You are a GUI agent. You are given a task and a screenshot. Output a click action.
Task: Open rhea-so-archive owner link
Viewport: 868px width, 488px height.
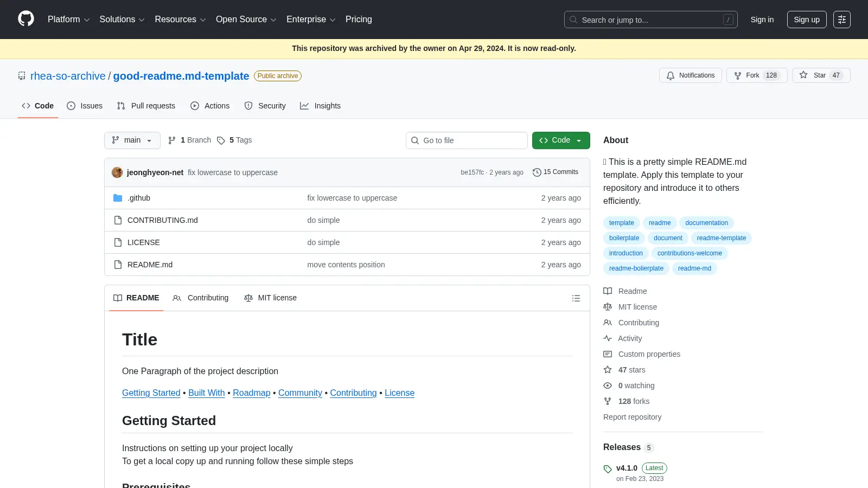68,76
